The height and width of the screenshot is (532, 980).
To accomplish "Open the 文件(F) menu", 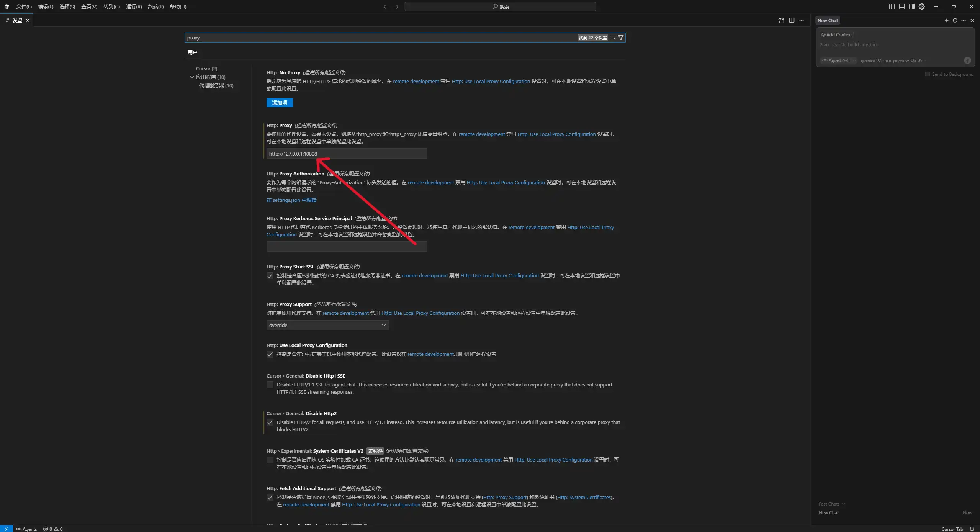I will click(x=24, y=7).
